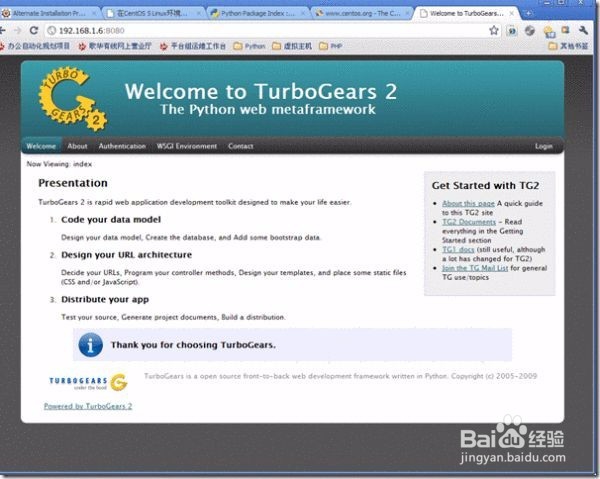Click the TurboGears under the hood footer logo

click(88, 382)
